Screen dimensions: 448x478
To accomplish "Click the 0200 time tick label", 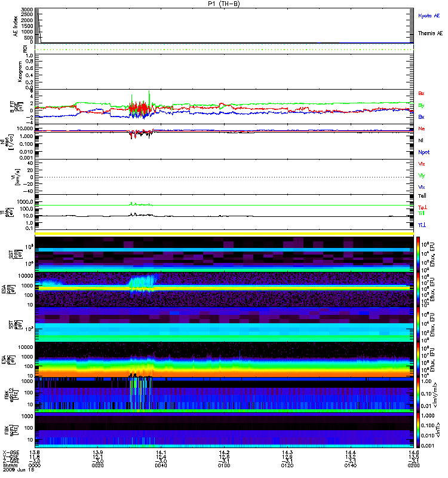I will 413,465.
